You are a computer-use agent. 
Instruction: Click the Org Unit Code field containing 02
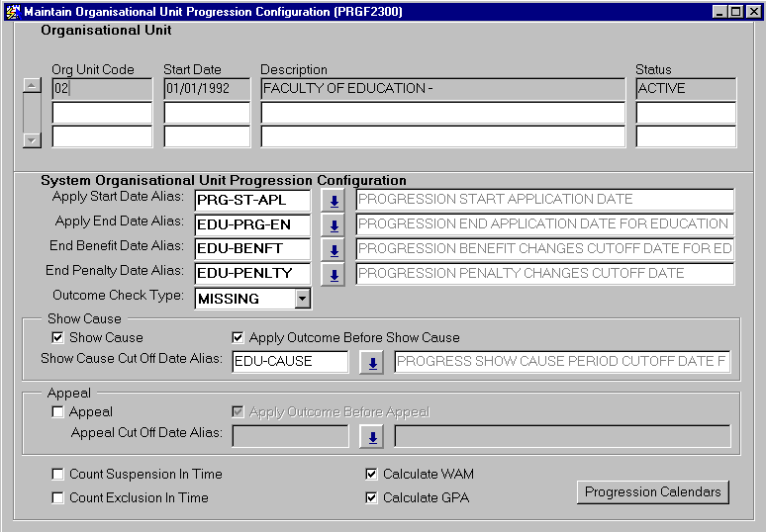click(x=101, y=89)
